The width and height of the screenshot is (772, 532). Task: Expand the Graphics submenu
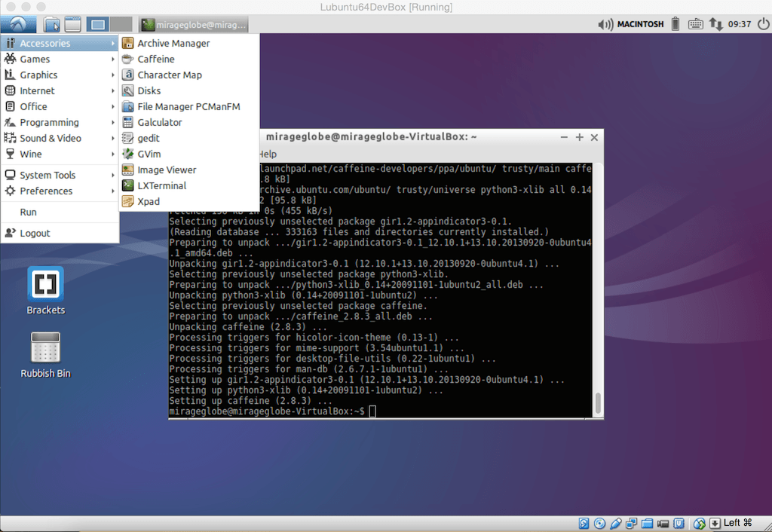(x=60, y=75)
